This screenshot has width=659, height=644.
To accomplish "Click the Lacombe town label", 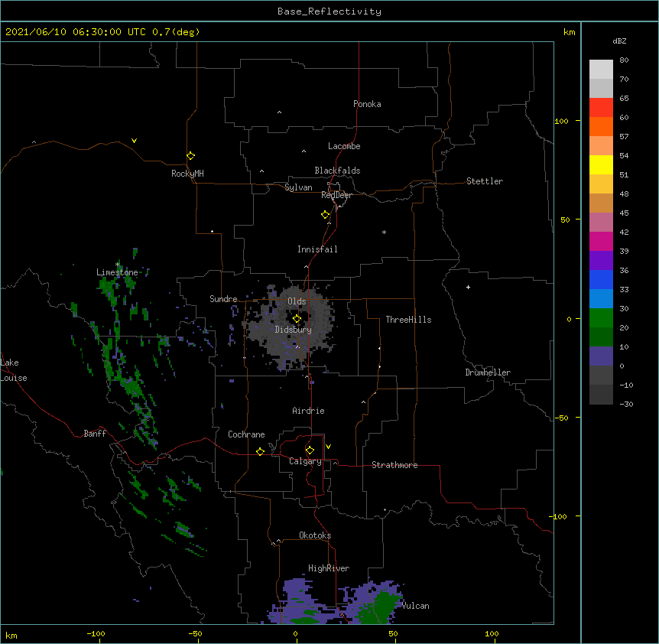I will click(344, 146).
